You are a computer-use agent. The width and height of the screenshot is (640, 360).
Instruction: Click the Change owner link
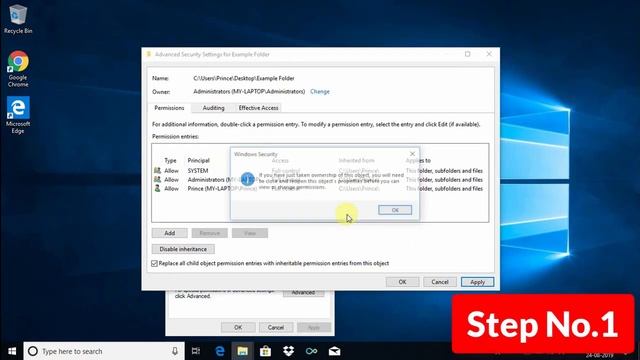click(320, 91)
